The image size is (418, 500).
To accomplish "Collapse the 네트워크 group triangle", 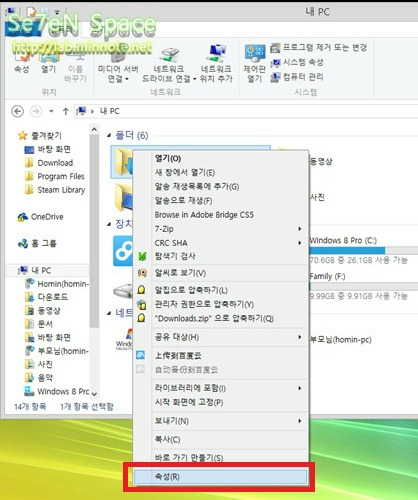I will pos(109,313).
